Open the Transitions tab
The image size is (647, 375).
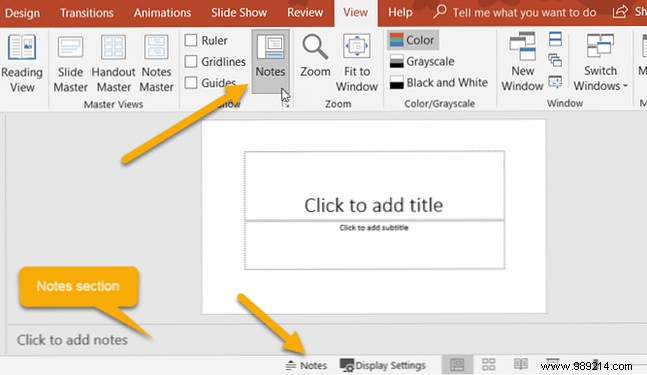pyautogui.click(x=87, y=13)
